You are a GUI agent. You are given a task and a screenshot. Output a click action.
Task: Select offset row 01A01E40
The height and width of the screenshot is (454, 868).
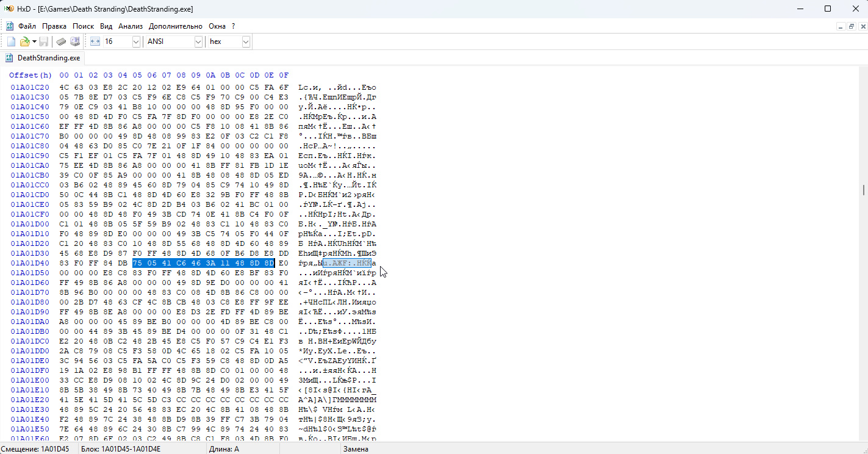[x=30, y=419]
